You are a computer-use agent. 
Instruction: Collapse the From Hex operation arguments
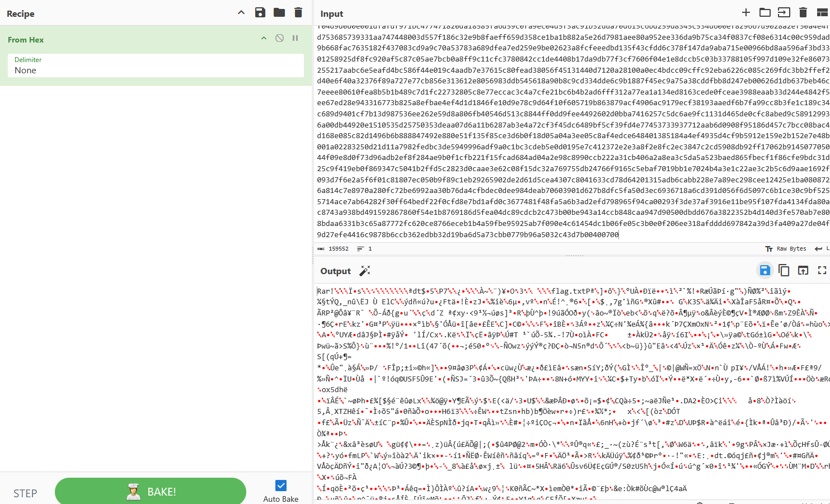click(264, 38)
